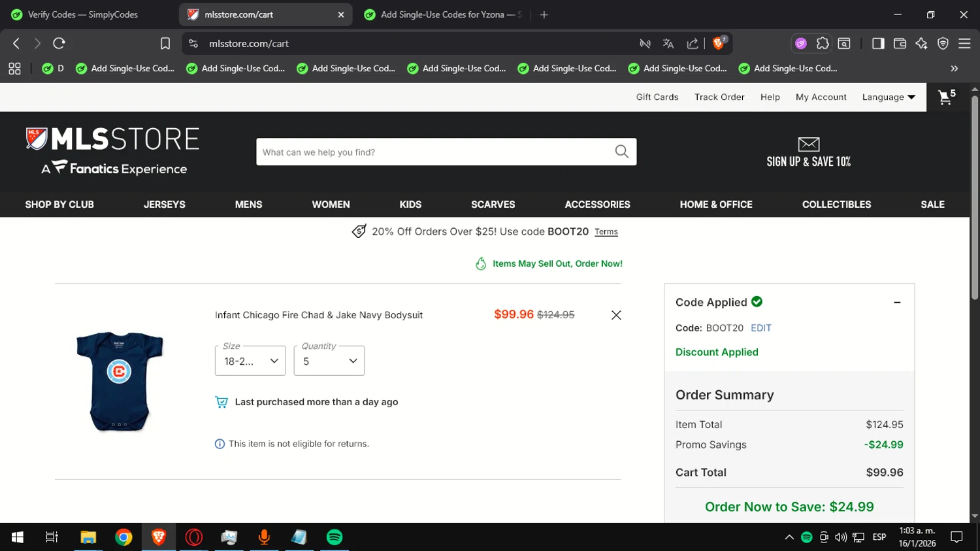Open Spotify from the taskbar
The image size is (980, 551).
coord(335,537)
